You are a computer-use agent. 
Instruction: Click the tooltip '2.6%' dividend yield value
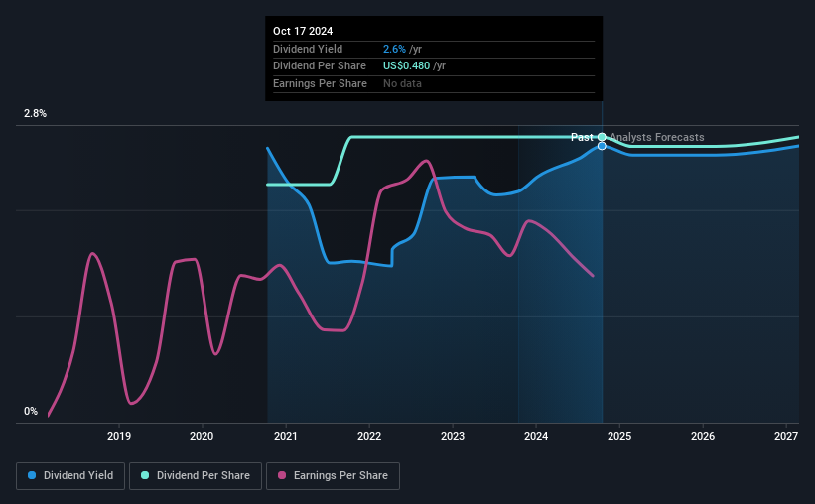(394, 49)
